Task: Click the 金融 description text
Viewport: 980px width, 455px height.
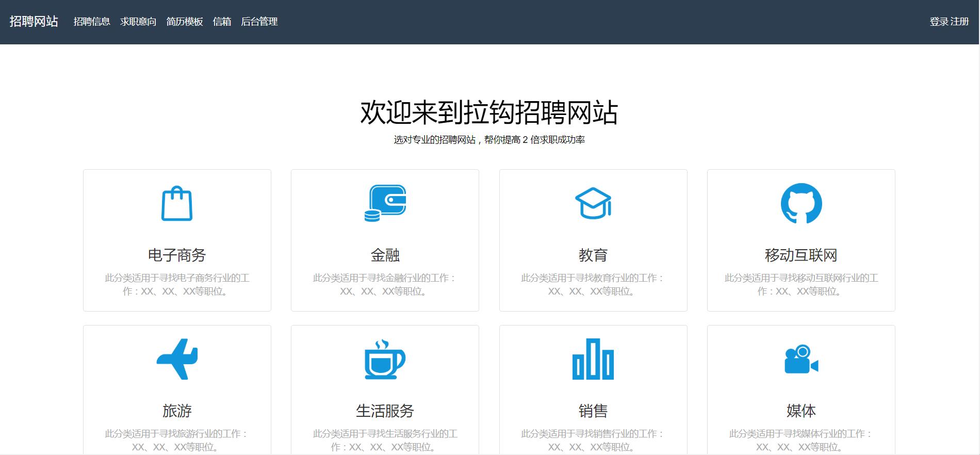Action: click(x=385, y=285)
